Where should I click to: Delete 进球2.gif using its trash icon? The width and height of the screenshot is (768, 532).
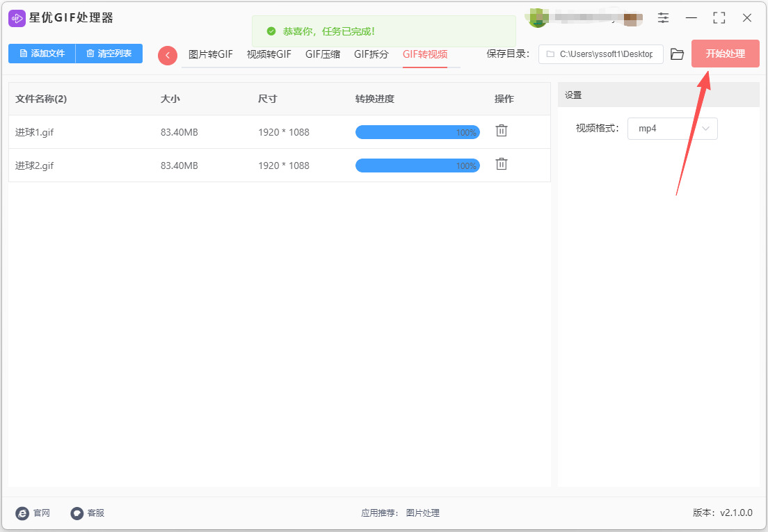click(x=501, y=164)
